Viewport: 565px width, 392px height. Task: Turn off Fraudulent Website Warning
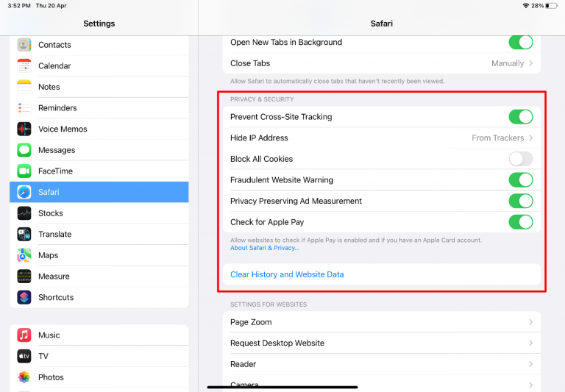520,180
